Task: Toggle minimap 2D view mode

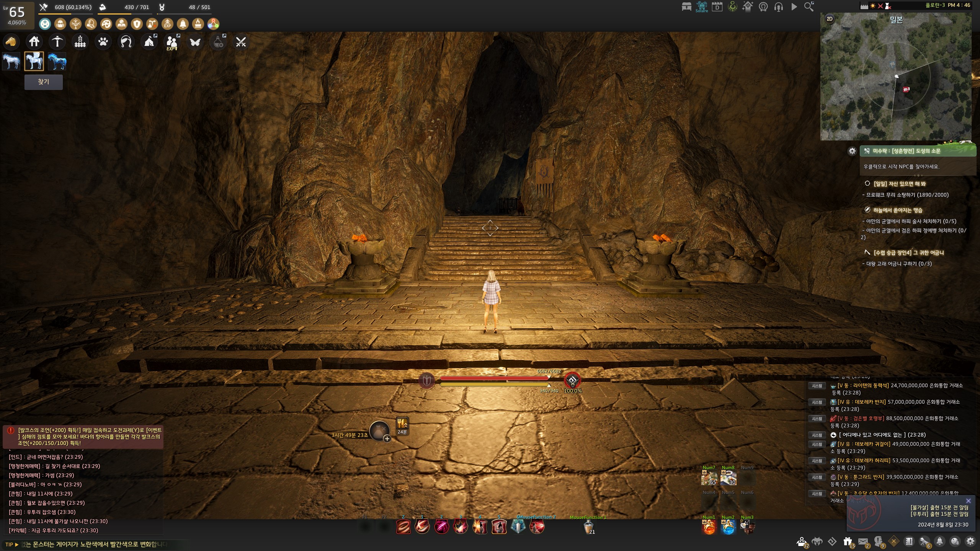Action: pos(829,19)
